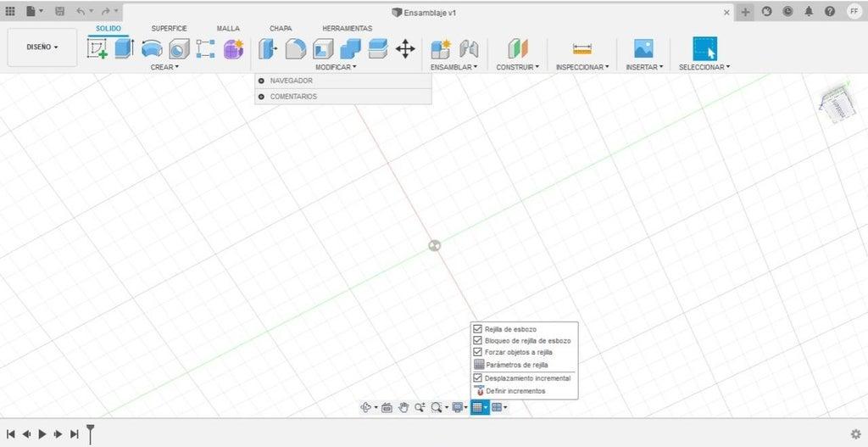Toggle Bloqueo de rejilla de esbozo
This screenshot has height=447, width=868.
point(478,341)
